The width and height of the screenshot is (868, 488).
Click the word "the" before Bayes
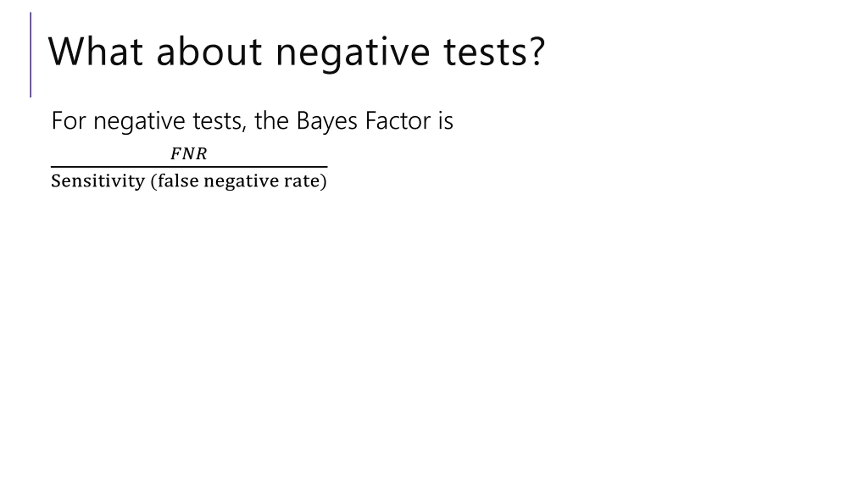pos(271,121)
